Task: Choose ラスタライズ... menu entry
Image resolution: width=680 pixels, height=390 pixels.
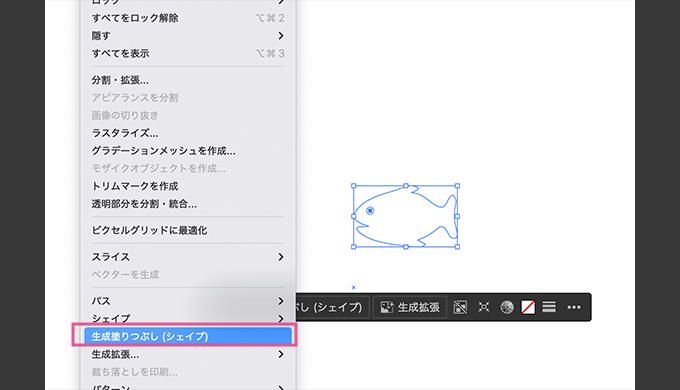Action: tap(188, 133)
